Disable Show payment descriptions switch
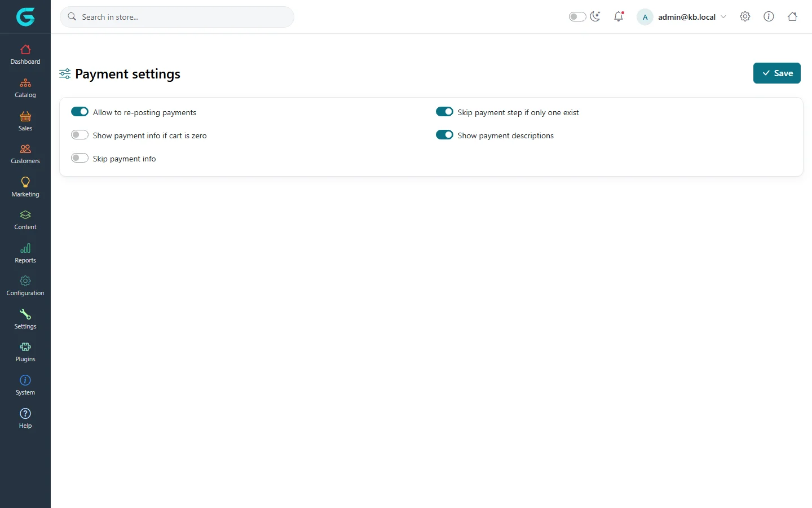This screenshot has height=508, width=812. 444,135
